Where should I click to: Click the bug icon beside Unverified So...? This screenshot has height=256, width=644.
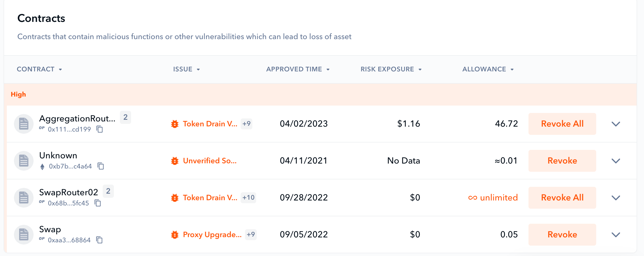pos(175,161)
